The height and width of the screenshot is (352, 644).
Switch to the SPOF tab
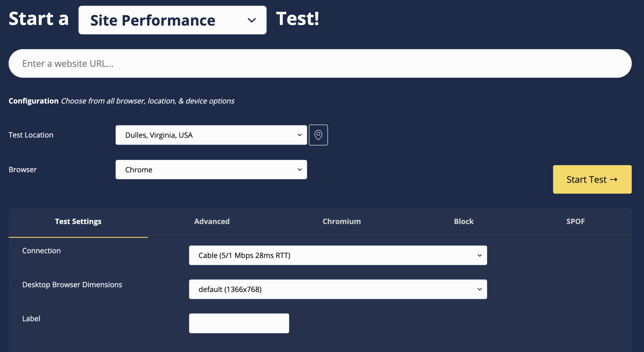click(575, 221)
